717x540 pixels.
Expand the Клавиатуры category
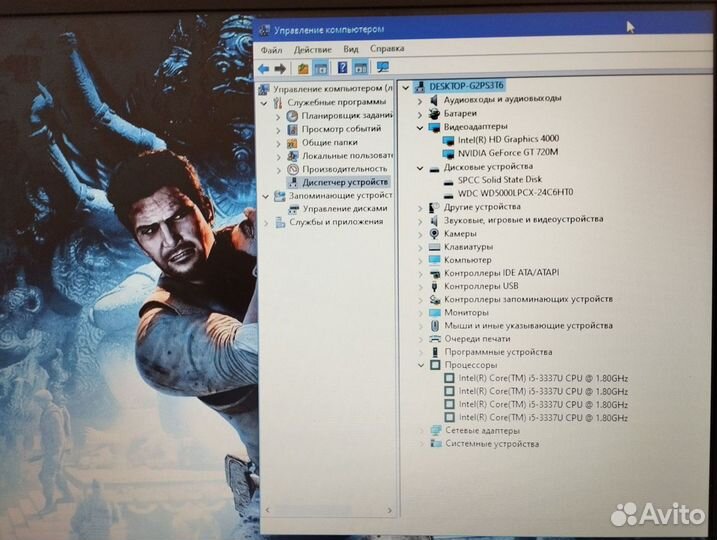[420, 246]
